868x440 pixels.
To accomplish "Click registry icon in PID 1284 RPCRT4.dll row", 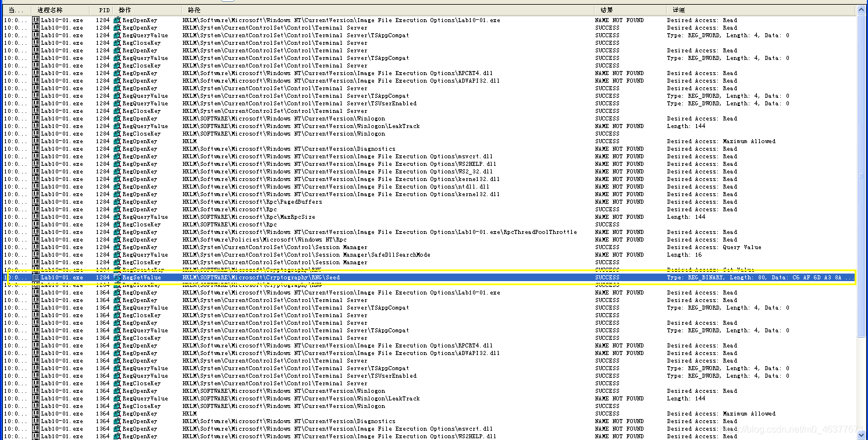I will click(117, 73).
